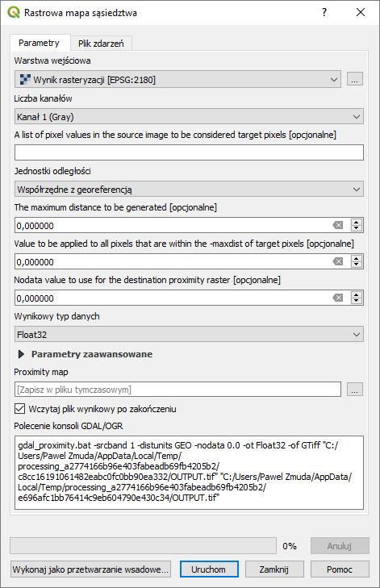Click the QGIS logo in title bar
This screenshot has height=588, width=380.
[x=13, y=12]
